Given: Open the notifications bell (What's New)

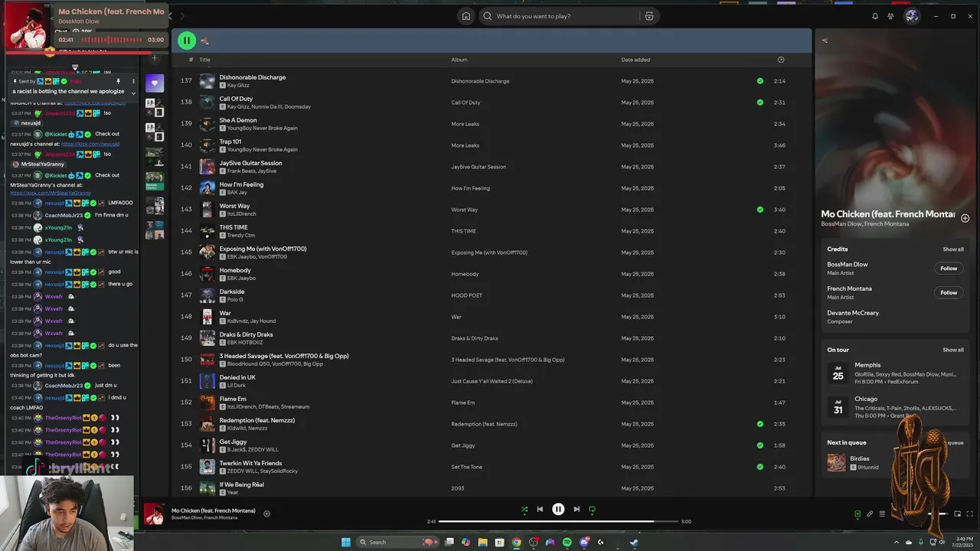Looking at the screenshot, I should tap(875, 16).
